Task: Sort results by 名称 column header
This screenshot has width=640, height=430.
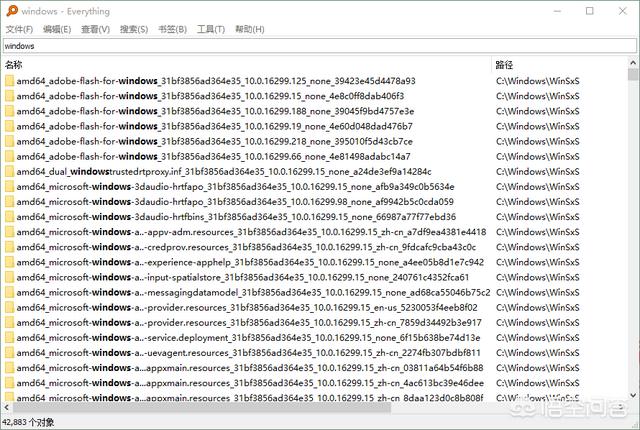Action: 247,64
